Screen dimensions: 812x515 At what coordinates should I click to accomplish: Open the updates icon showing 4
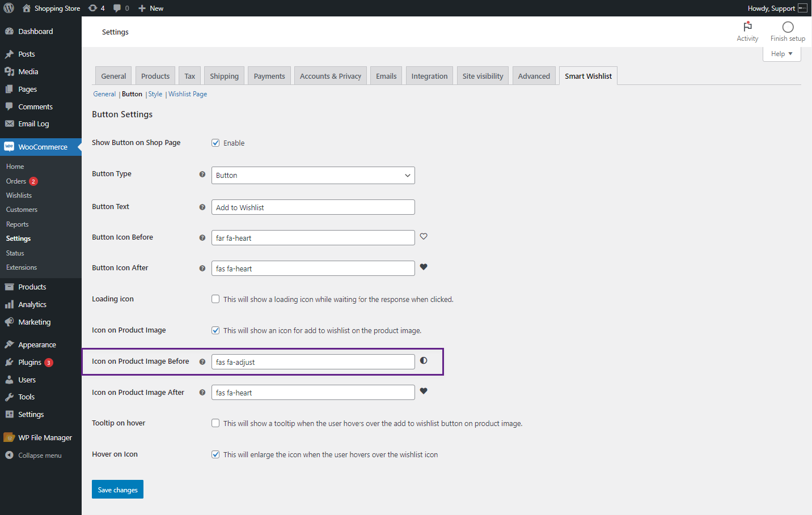coord(96,8)
